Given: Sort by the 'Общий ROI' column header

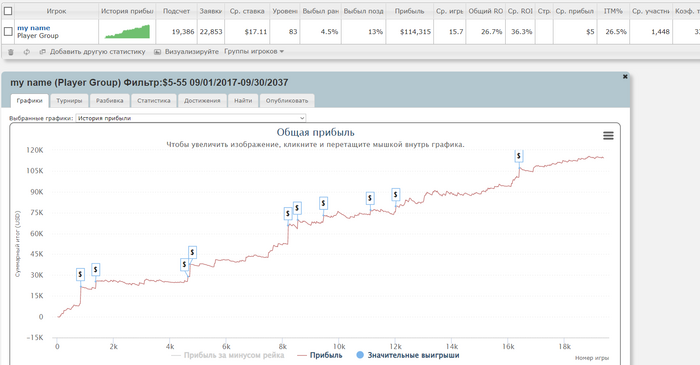Looking at the screenshot, I should coord(486,11).
